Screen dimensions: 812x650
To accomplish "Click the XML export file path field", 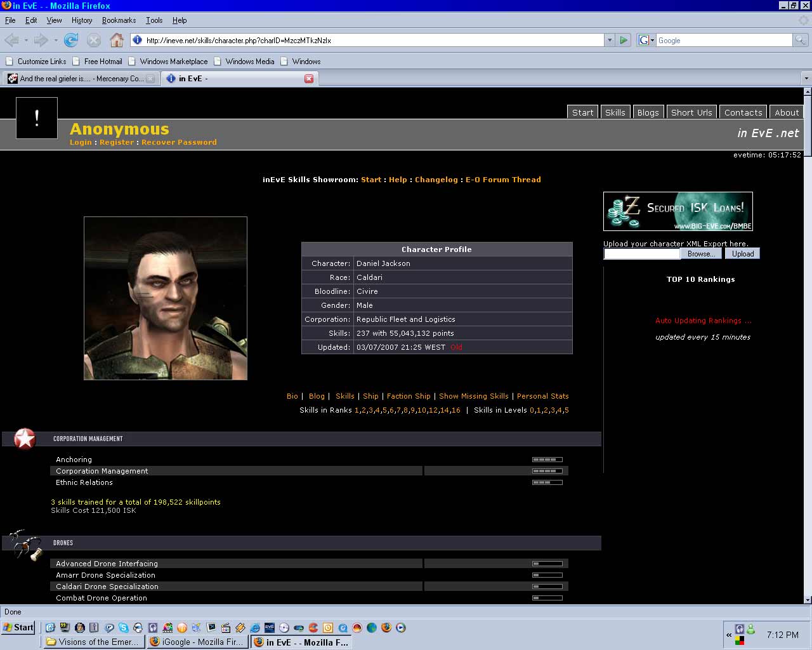I will point(642,254).
